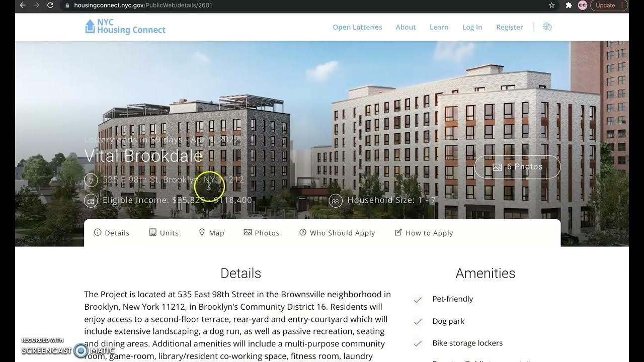Open the Photos tab
This screenshot has width=644, height=362.
click(x=262, y=233)
